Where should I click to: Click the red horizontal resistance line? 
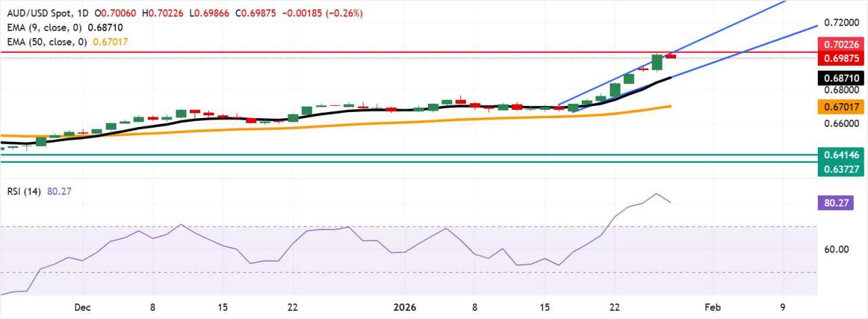click(407, 51)
